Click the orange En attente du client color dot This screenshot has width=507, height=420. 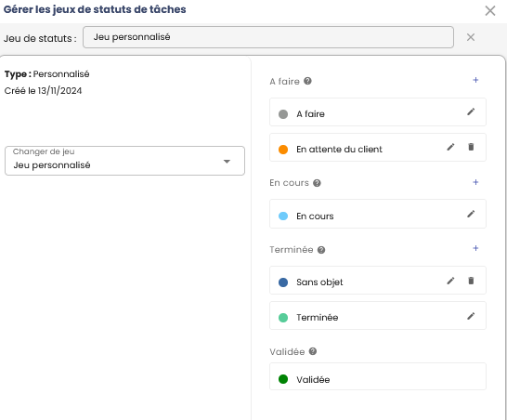(283, 150)
